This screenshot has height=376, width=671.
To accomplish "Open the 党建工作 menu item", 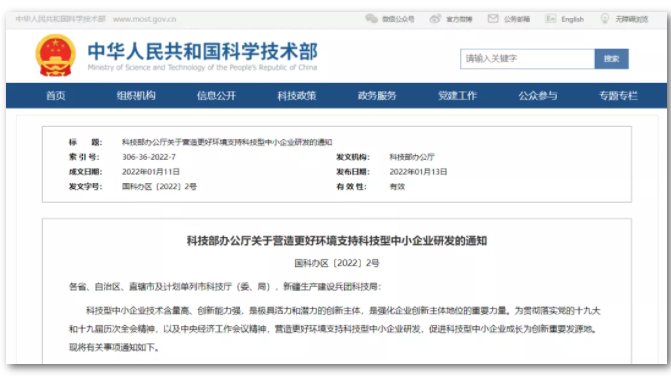I will click(x=457, y=95).
